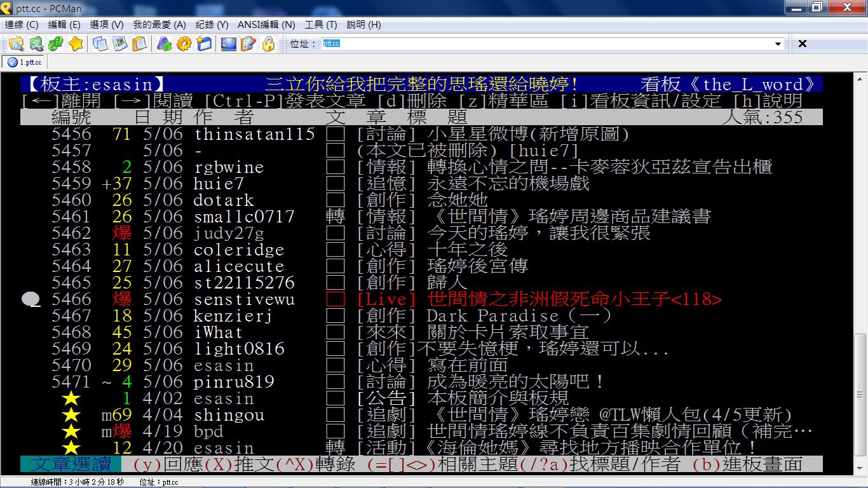
Task: Click the scrollbar down arrow
Action: pos(861,468)
